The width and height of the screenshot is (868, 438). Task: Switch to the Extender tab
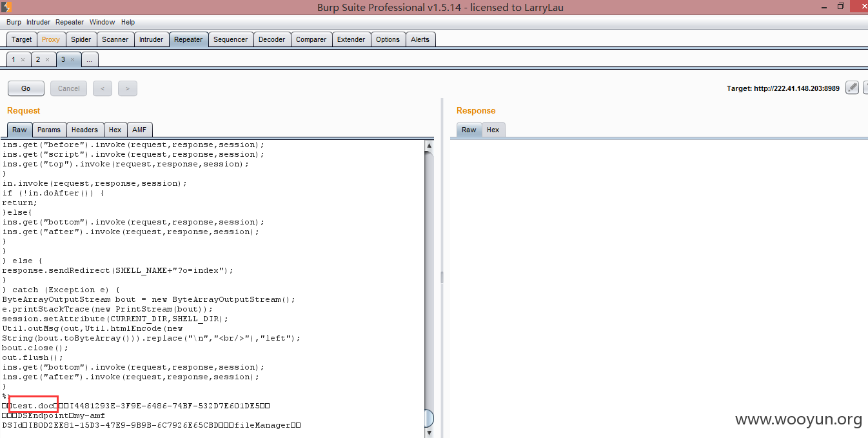point(351,39)
